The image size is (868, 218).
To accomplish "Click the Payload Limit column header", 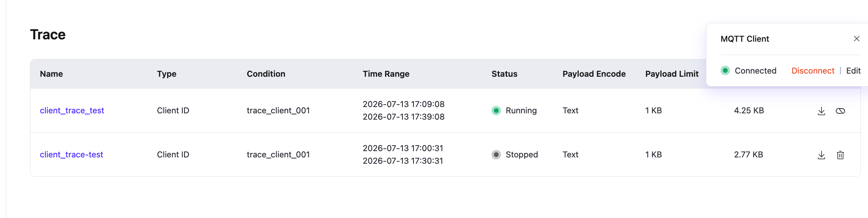I will point(672,74).
